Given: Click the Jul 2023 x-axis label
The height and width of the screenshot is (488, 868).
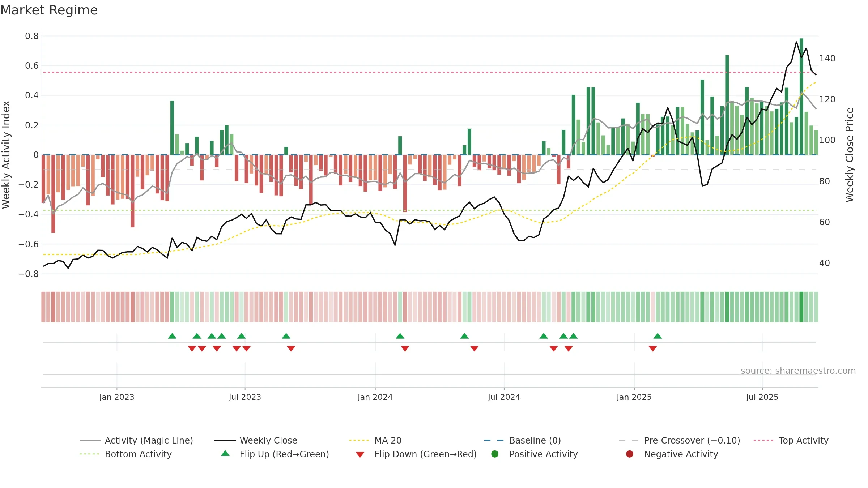Looking at the screenshot, I should click(245, 397).
